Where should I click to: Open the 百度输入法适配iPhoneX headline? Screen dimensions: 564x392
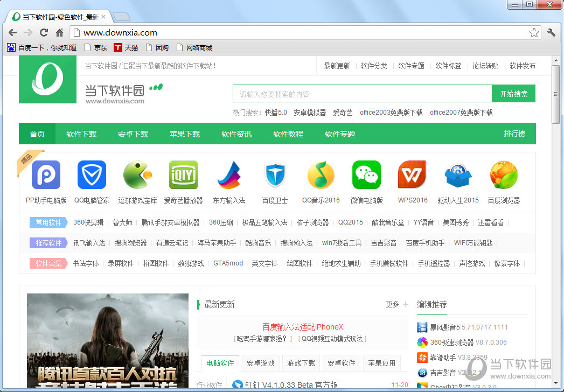pyautogui.click(x=303, y=327)
